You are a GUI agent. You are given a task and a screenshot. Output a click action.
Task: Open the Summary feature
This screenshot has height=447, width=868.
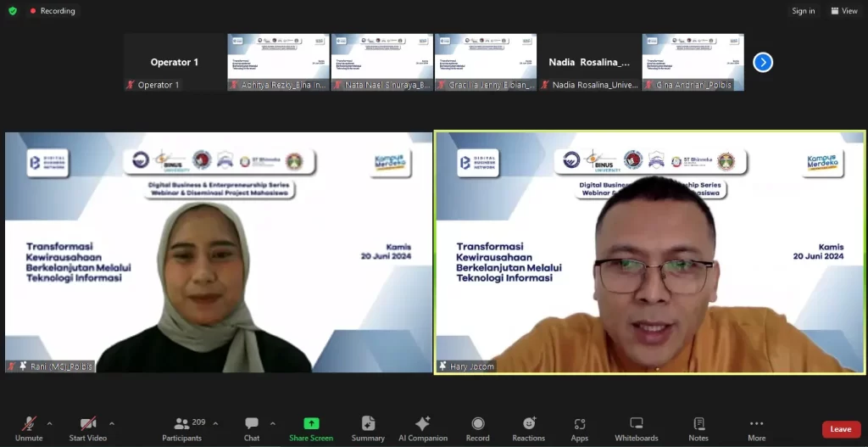pos(368,427)
